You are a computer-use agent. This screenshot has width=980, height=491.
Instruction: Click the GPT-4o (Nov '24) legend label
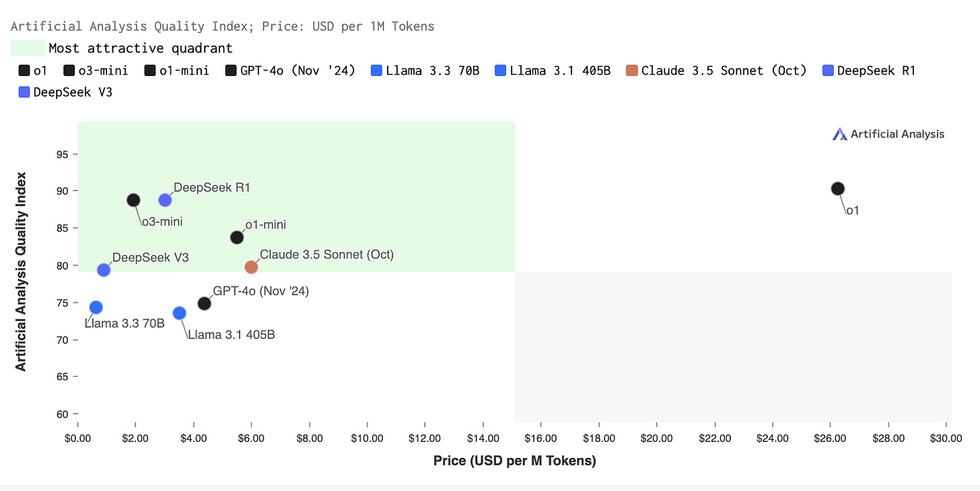pyautogui.click(x=297, y=71)
